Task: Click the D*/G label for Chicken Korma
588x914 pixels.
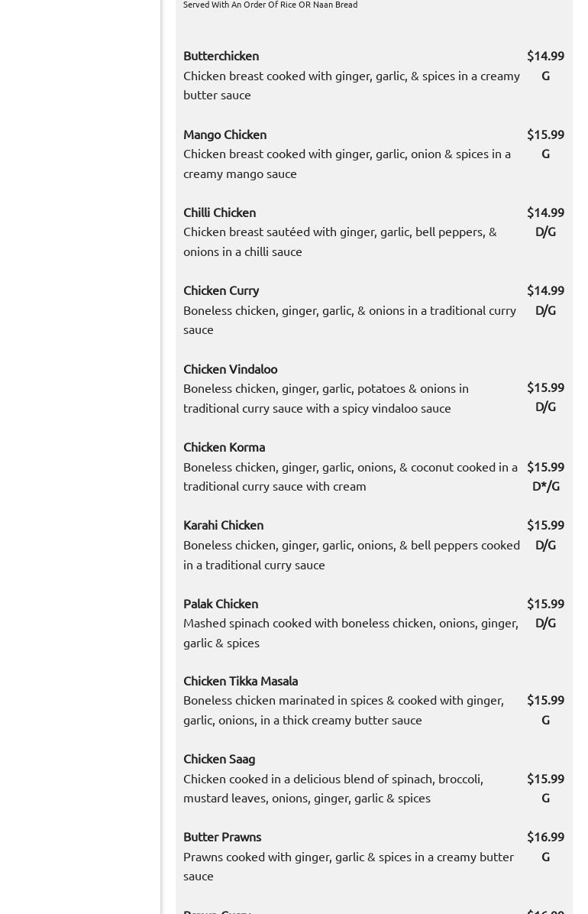Action: (545, 486)
